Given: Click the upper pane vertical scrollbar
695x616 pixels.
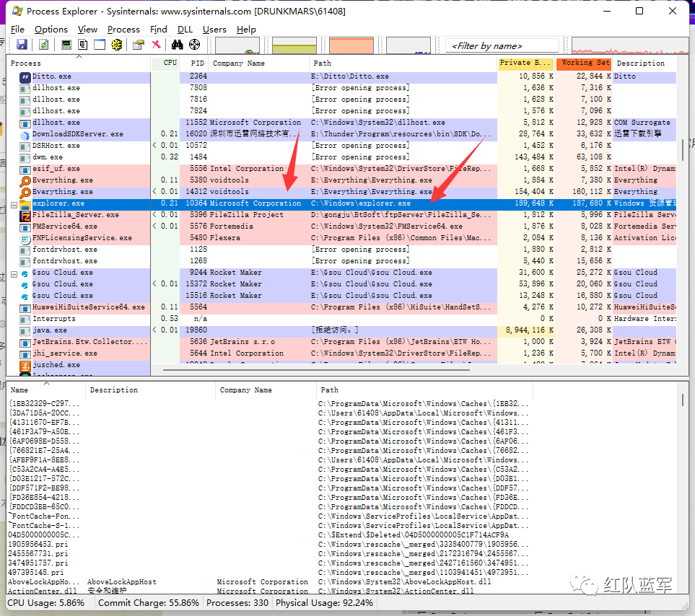Looking at the screenshot, I should pyautogui.click(x=683, y=151).
